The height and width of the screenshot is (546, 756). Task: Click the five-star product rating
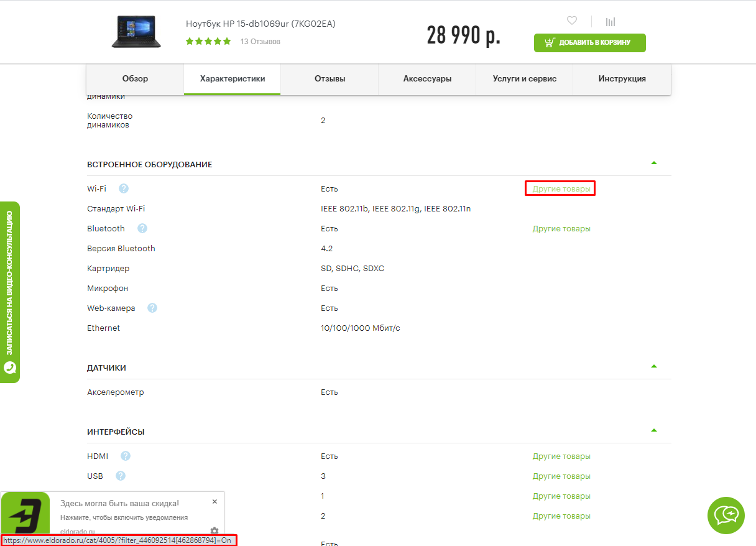tap(208, 42)
